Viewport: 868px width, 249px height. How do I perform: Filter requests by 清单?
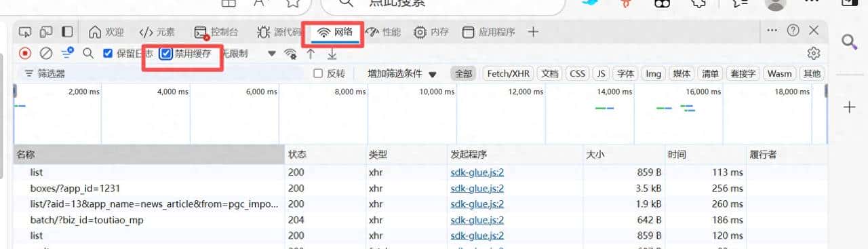pos(709,73)
